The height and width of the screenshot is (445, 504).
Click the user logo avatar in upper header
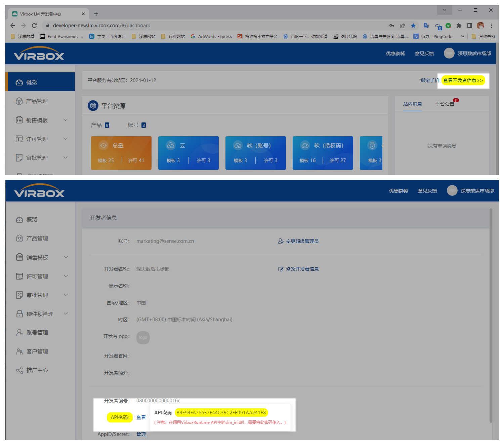point(449,53)
